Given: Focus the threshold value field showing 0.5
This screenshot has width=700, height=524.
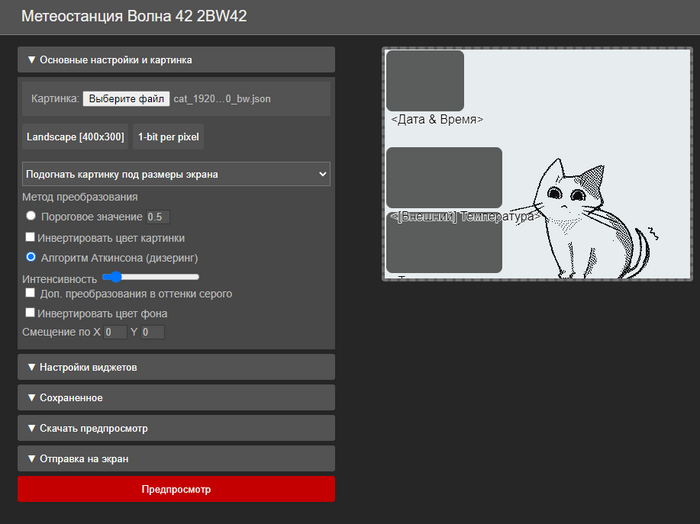Looking at the screenshot, I should click(157, 217).
